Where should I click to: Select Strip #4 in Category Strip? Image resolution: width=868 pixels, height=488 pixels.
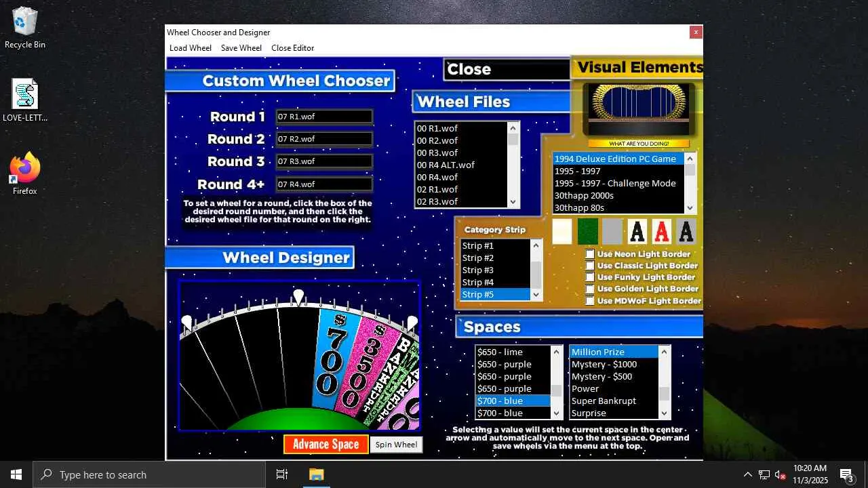pyautogui.click(x=495, y=282)
